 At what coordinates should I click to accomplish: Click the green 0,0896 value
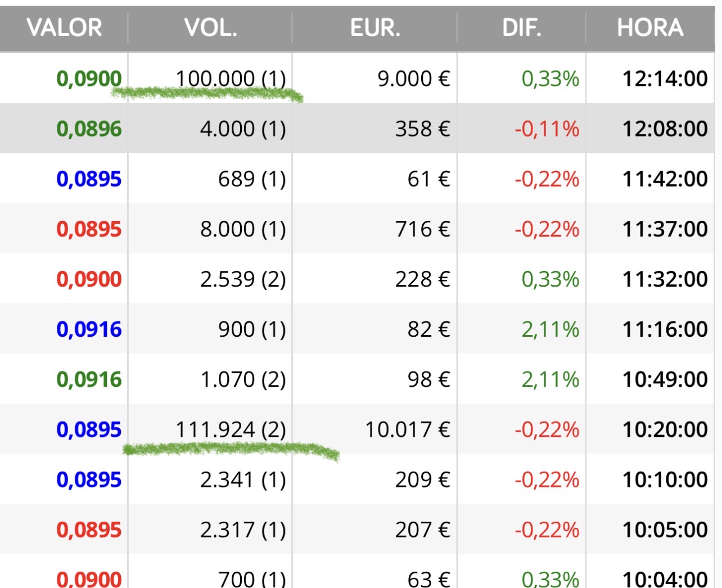point(89,129)
